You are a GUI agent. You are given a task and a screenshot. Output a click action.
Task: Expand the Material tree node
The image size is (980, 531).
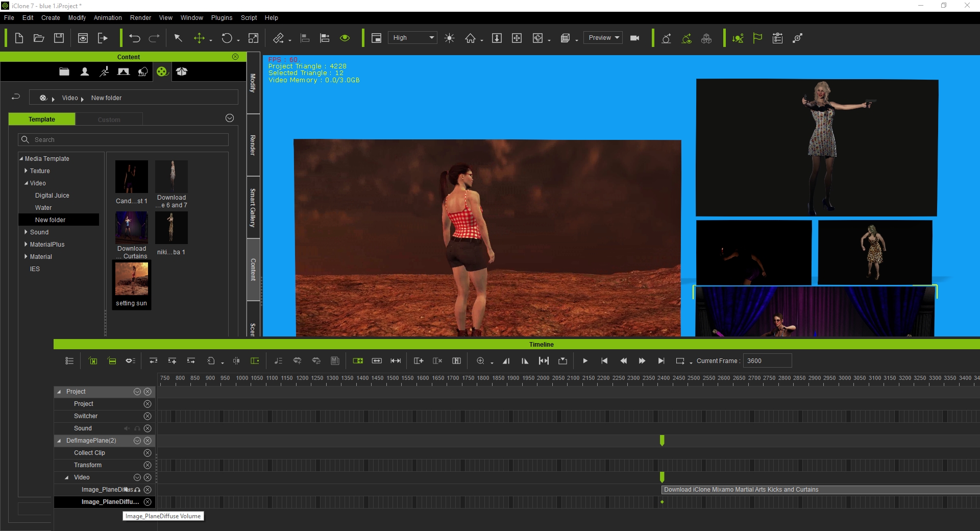click(x=26, y=257)
